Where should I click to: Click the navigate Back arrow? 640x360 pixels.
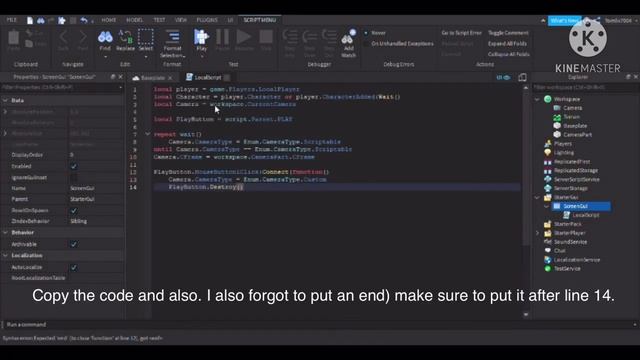63,37
